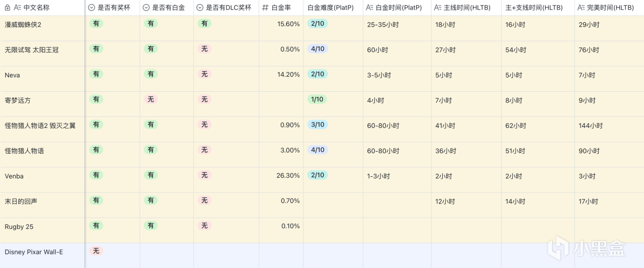The height and width of the screenshot is (268, 644).
Task: Open the Neva game row title
Action: [x=13, y=75]
